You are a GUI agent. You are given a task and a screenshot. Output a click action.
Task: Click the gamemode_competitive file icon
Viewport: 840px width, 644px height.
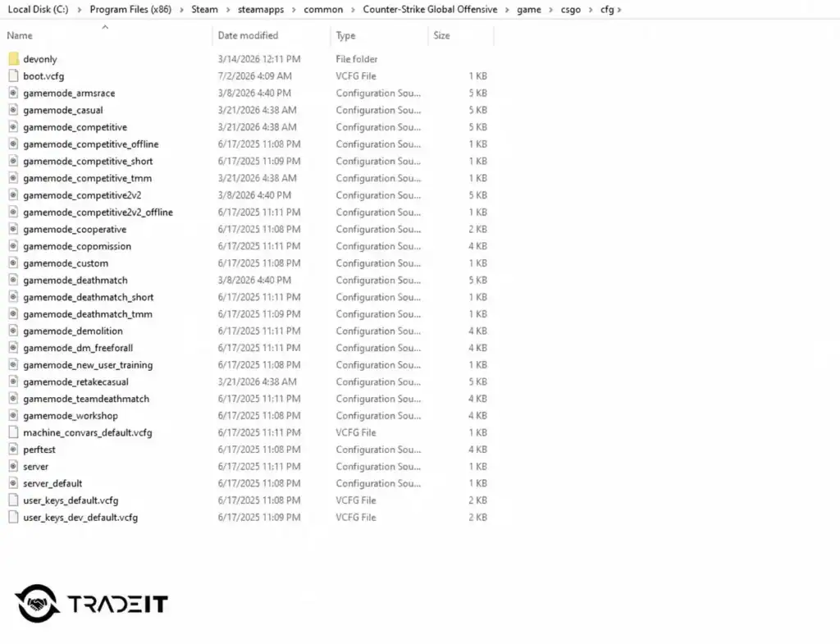(x=13, y=127)
